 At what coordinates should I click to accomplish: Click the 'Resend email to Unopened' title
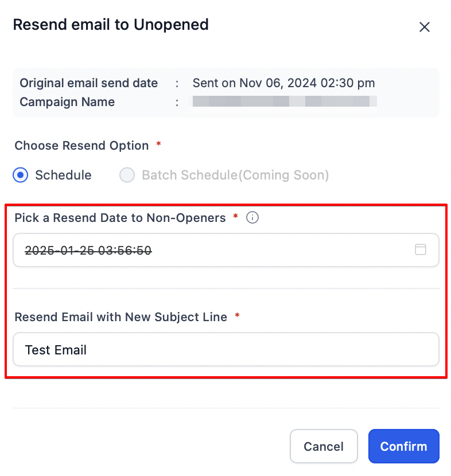(111, 25)
